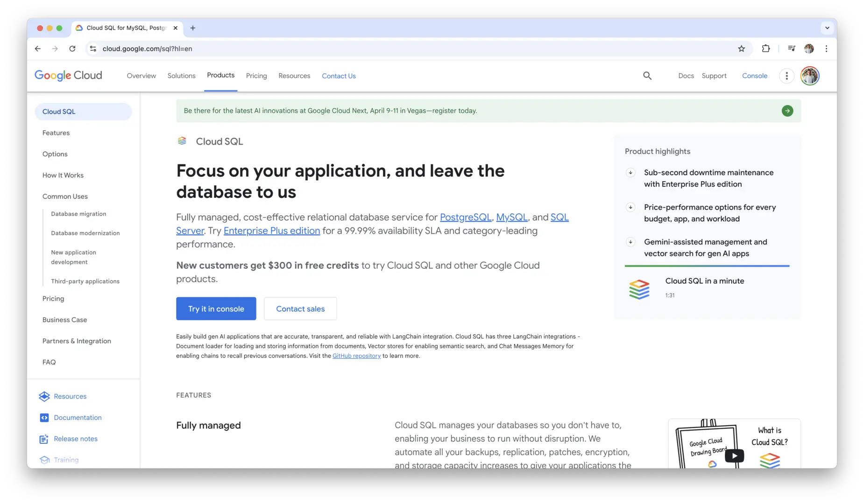864x504 pixels.
Task: Click the Documentation code icon in sidebar
Action: (44, 418)
